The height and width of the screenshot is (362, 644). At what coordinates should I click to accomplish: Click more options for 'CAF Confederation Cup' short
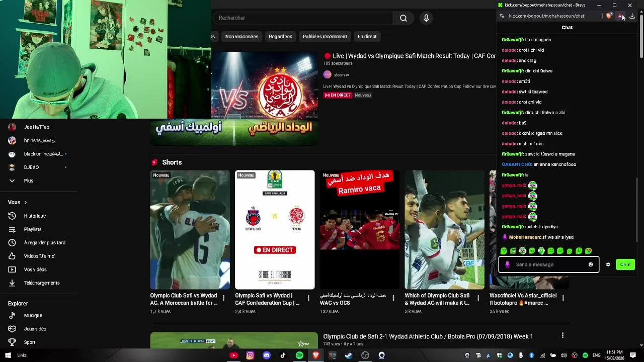(x=308, y=298)
